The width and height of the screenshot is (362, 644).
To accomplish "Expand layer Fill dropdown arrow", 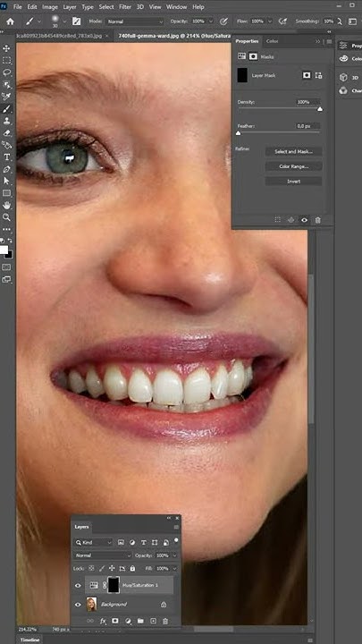I will (x=175, y=569).
